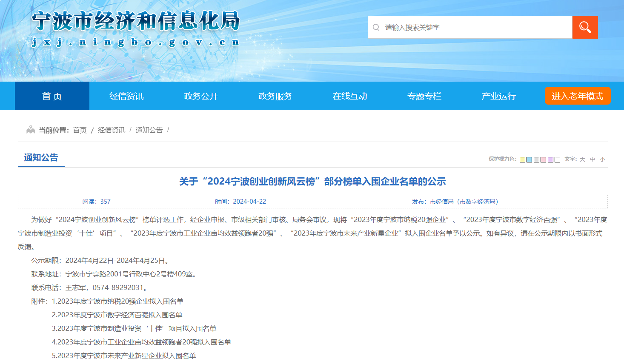The width and height of the screenshot is (624, 364).
Task: Choose the pink eye-protection color swatch
Action: click(543, 159)
